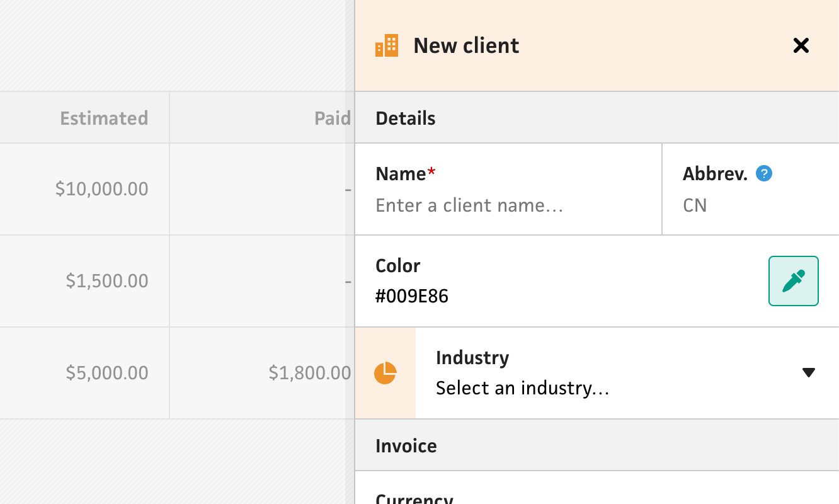Expand the Industry dropdown arrow
The height and width of the screenshot is (504, 839).
[809, 373]
